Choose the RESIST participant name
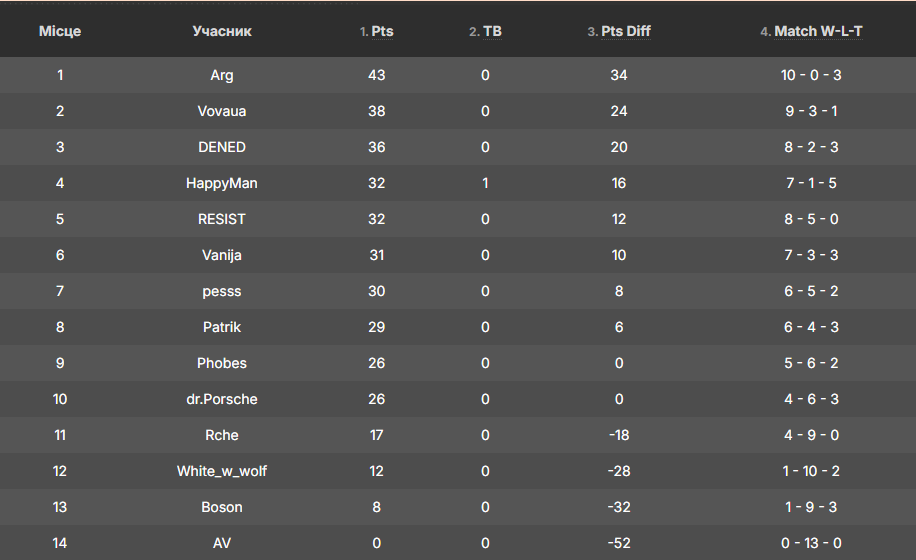916x560 pixels. pos(222,219)
